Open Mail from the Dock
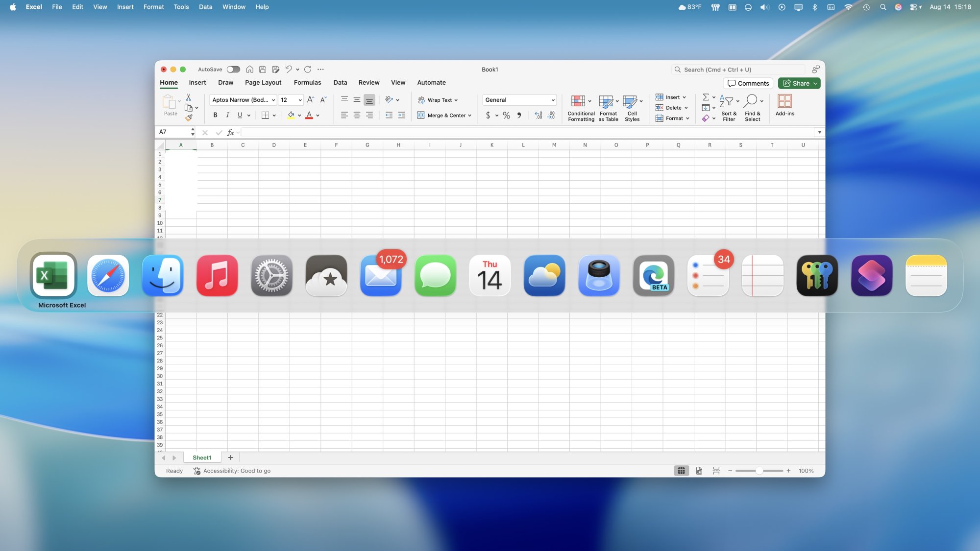 380,275
